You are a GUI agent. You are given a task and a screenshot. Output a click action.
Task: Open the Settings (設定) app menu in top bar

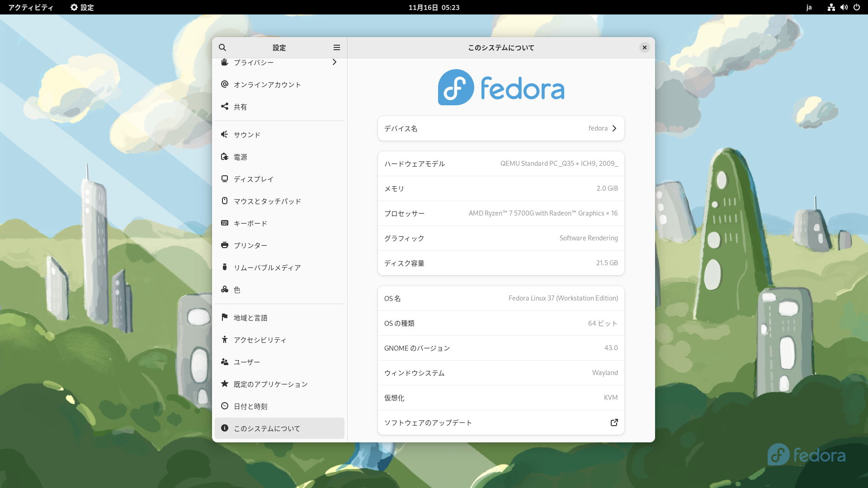82,7
